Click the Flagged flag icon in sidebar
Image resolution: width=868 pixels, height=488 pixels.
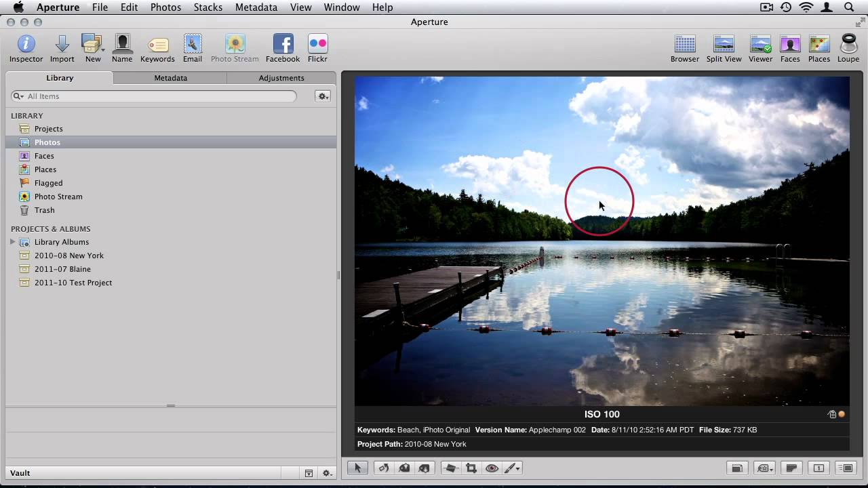tap(24, 183)
